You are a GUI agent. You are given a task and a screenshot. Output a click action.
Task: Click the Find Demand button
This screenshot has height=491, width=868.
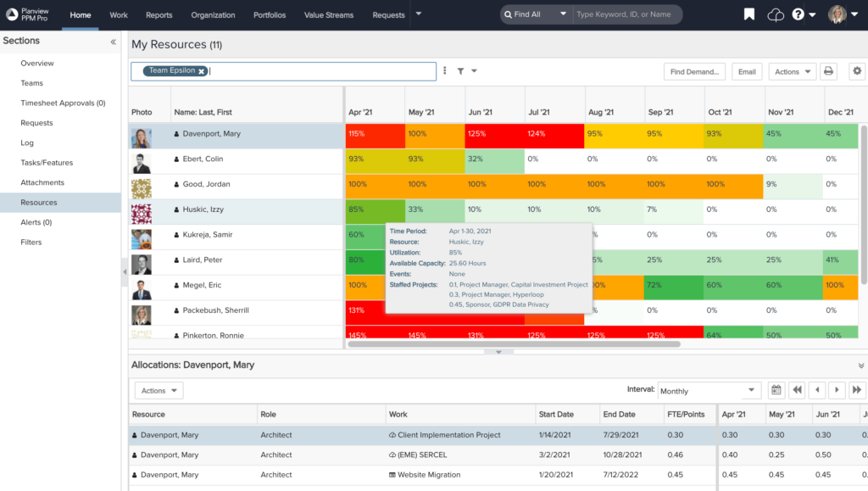(694, 71)
